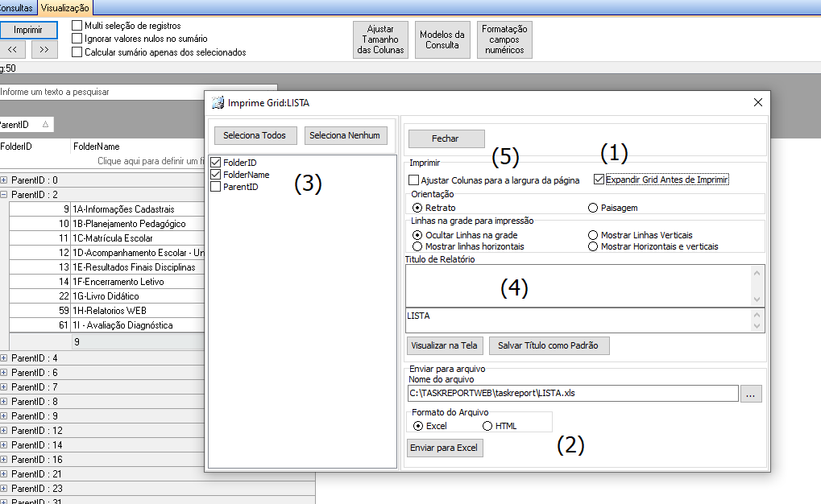Viewport: 821px width, 504px height.
Task: Click the empty Título de Relatório text area
Action: [585, 286]
